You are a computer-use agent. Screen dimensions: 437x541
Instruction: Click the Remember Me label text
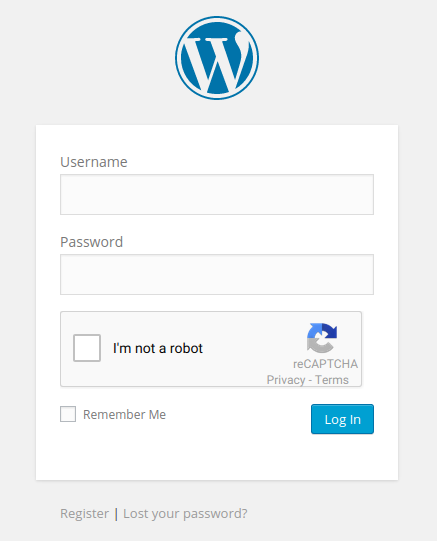point(125,414)
